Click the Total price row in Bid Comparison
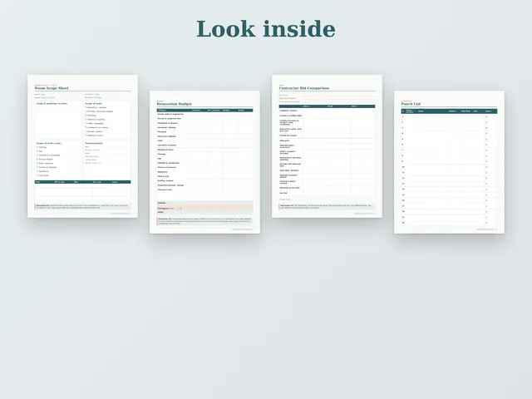 [327, 140]
